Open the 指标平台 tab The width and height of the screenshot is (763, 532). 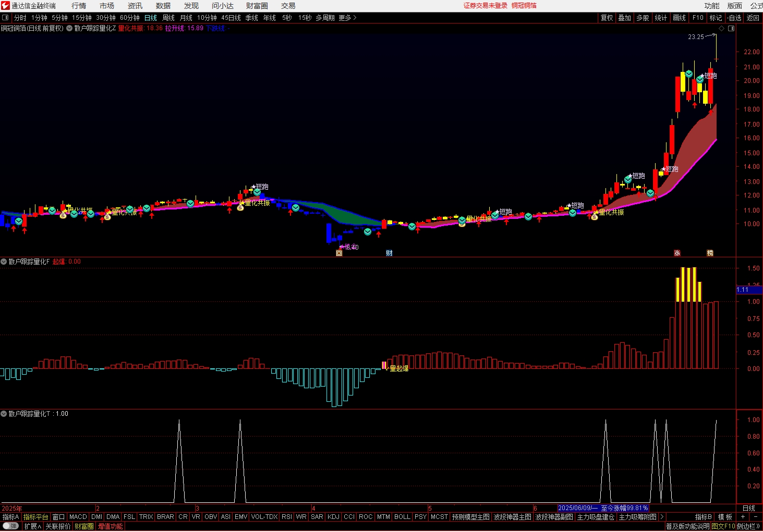coord(36,517)
